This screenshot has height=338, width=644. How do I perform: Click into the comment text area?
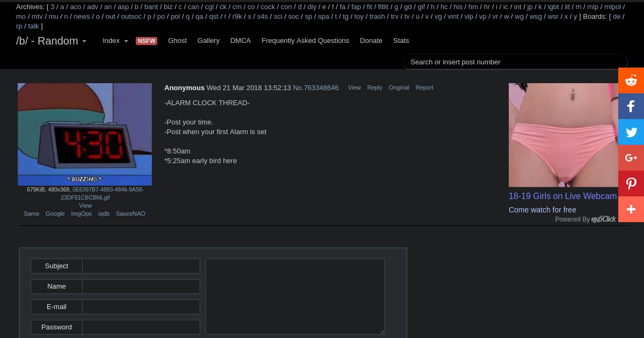[295, 297]
